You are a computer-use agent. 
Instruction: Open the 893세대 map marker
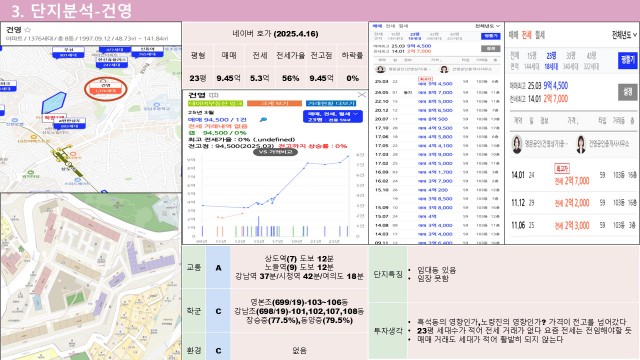(x=69, y=124)
